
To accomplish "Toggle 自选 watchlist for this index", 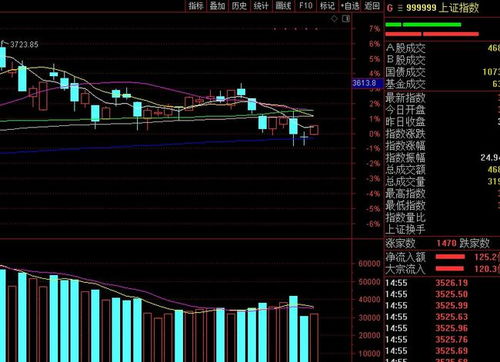I will [x=350, y=6].
